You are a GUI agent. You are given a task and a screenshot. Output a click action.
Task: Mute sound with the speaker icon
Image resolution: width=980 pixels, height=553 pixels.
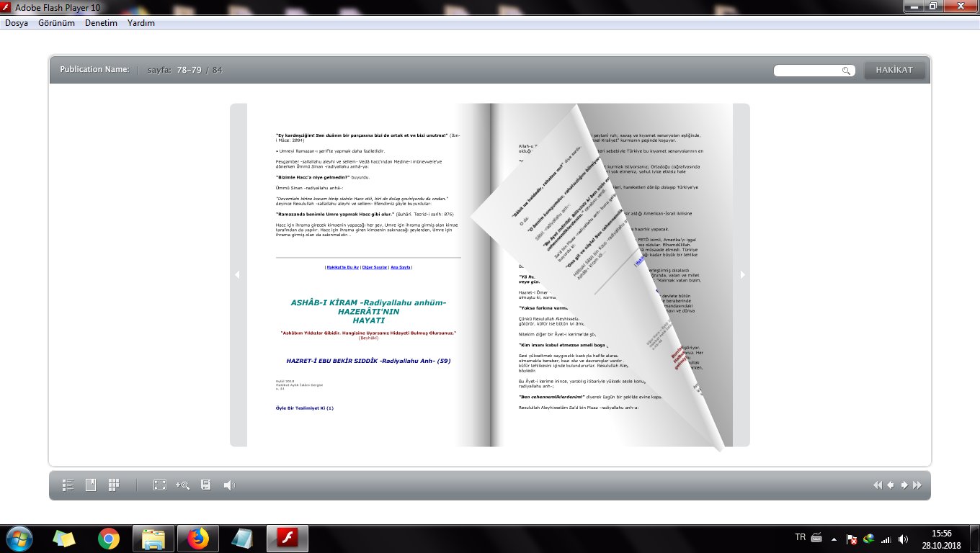point(229,485)
